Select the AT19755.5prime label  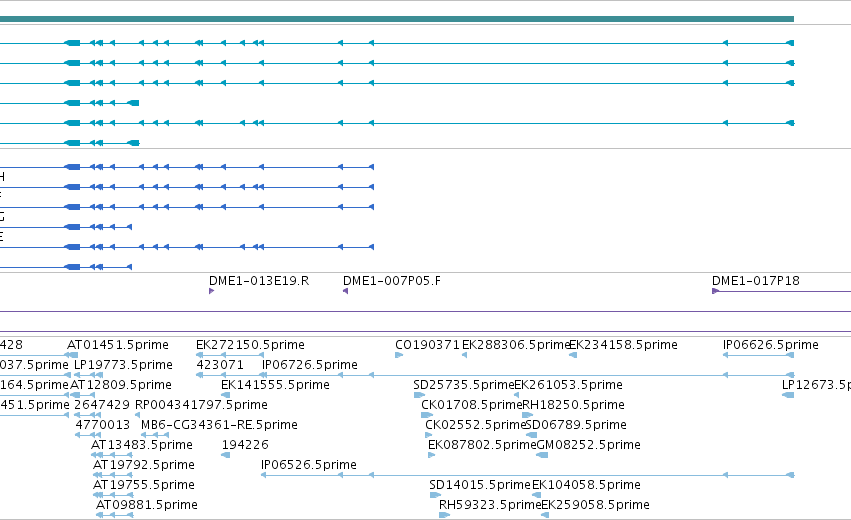(x=144, y=485)
